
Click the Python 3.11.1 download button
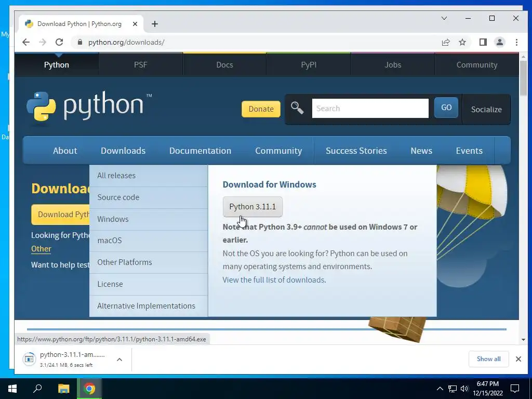point(252,207)
